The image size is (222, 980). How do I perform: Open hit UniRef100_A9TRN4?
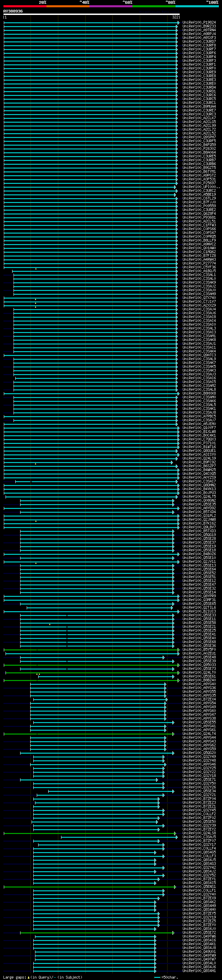click(199, 30)
